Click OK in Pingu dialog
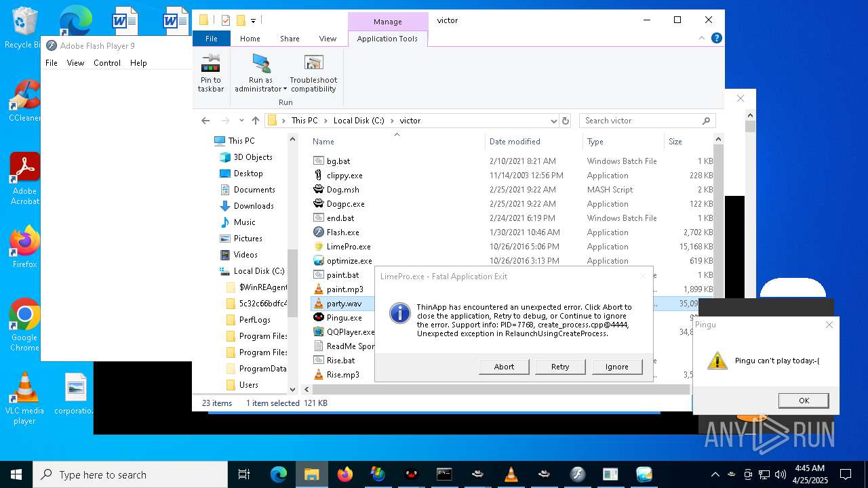The width and height of the screenshot is (868, 488). pyautogui.click(x=804, y=401)
